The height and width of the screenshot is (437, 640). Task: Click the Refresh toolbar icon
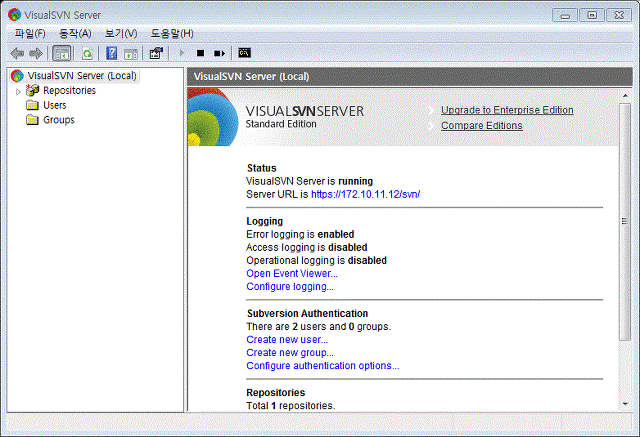(x=87, y=53)
